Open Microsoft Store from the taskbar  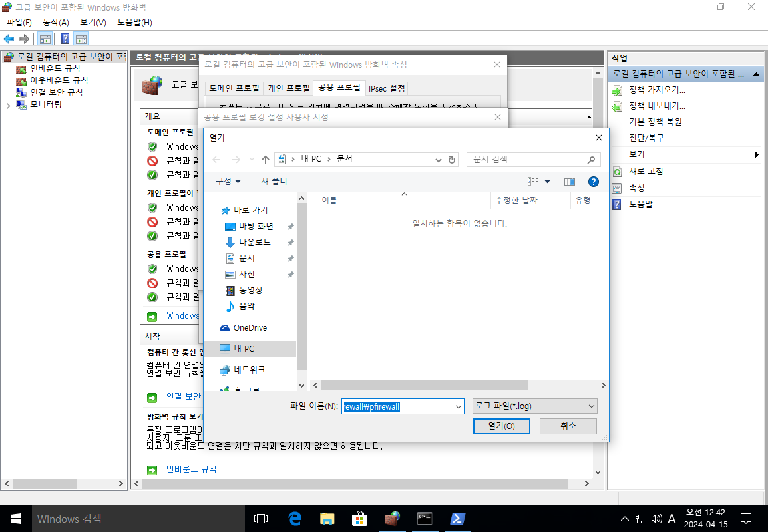point(359,519)
